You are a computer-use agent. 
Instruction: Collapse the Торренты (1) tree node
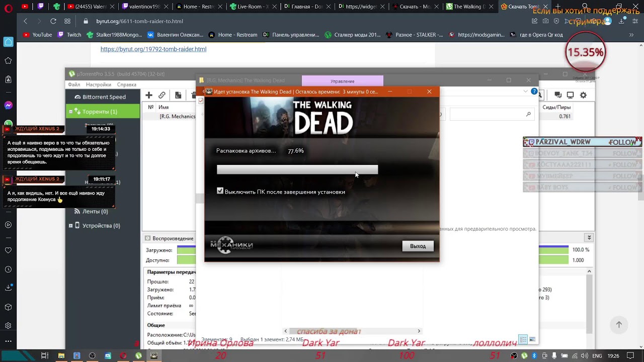coord(71,112)
